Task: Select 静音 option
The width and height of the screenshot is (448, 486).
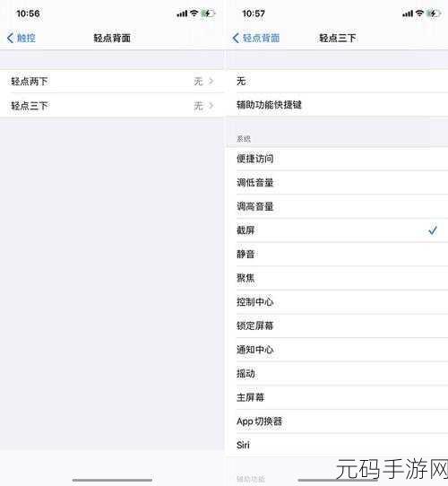Action: click(x=337, y=254)
